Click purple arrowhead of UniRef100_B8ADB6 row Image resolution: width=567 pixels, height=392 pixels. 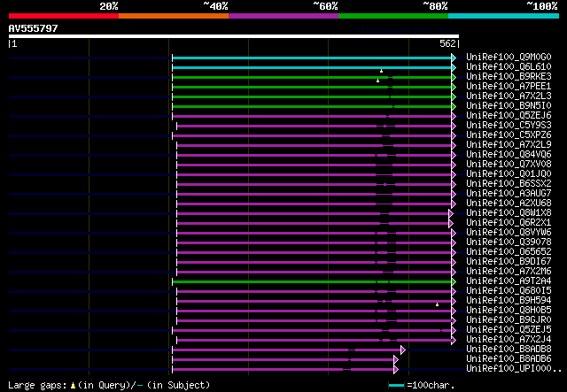point(396,360)
